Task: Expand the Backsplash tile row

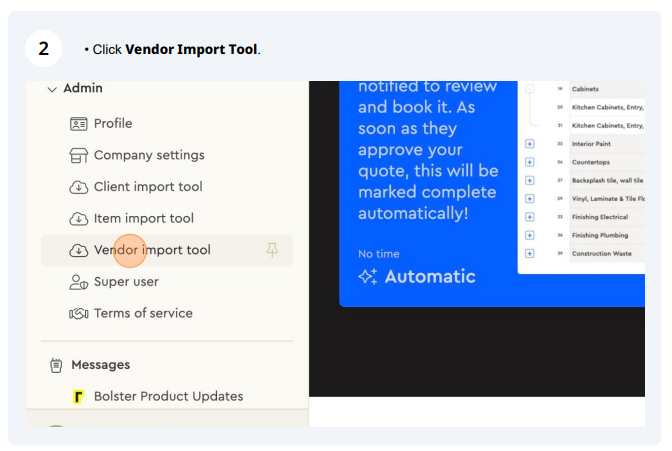Action: [530, 180]
